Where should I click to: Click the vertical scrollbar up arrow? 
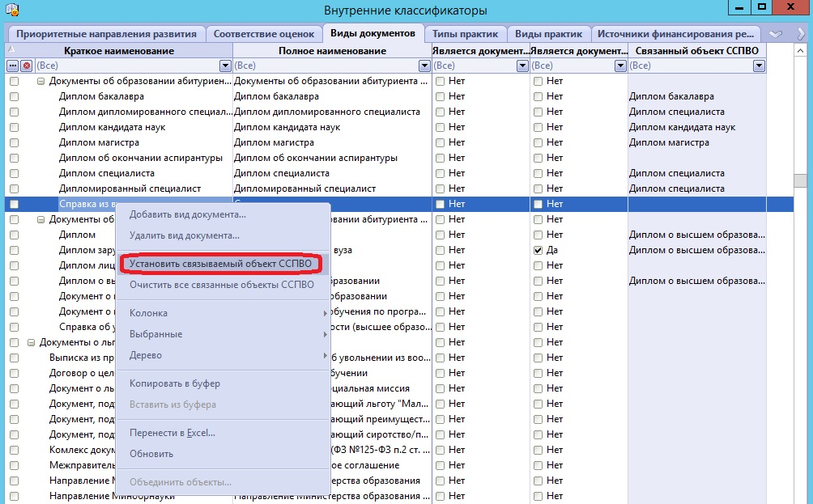(801, 51)
